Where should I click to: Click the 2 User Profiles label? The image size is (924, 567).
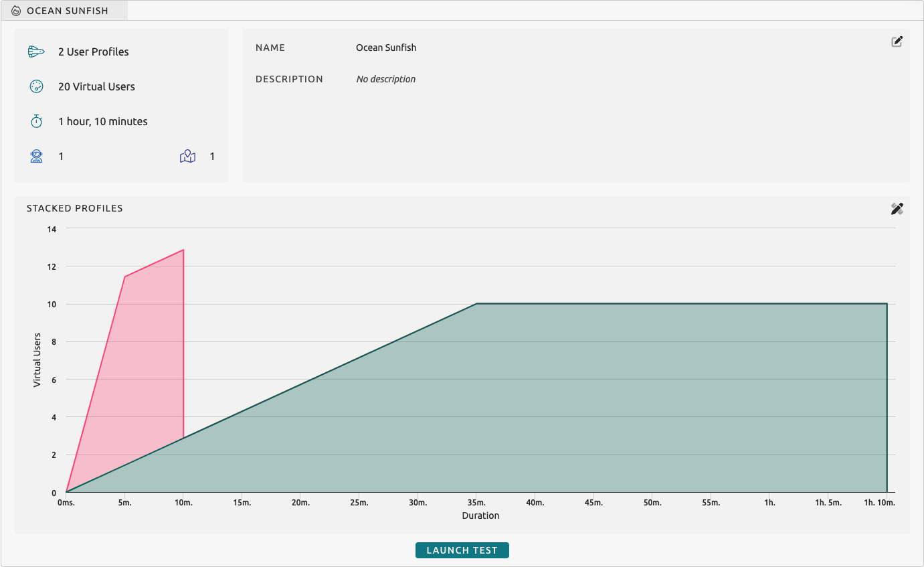coord(94,52)
